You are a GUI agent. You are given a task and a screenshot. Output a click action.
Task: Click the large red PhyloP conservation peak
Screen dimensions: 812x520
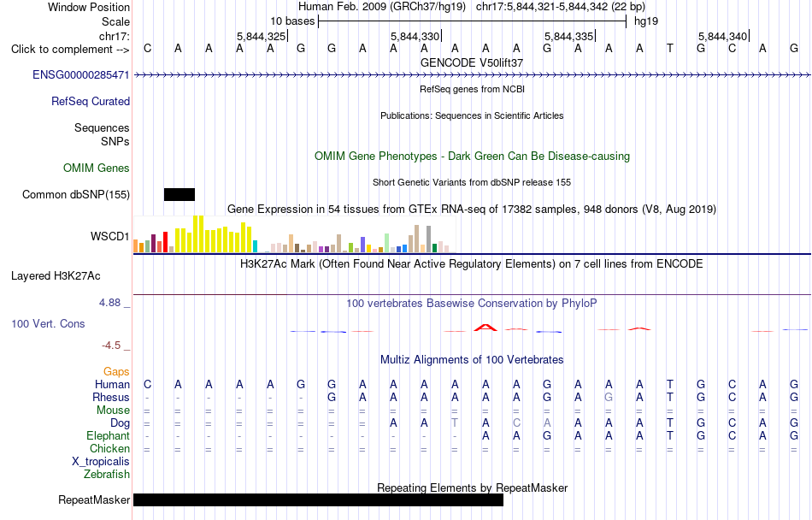point(485,328)
